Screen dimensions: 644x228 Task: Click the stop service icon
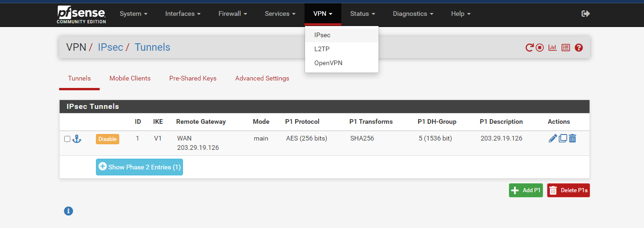click(x=540, y=47)
